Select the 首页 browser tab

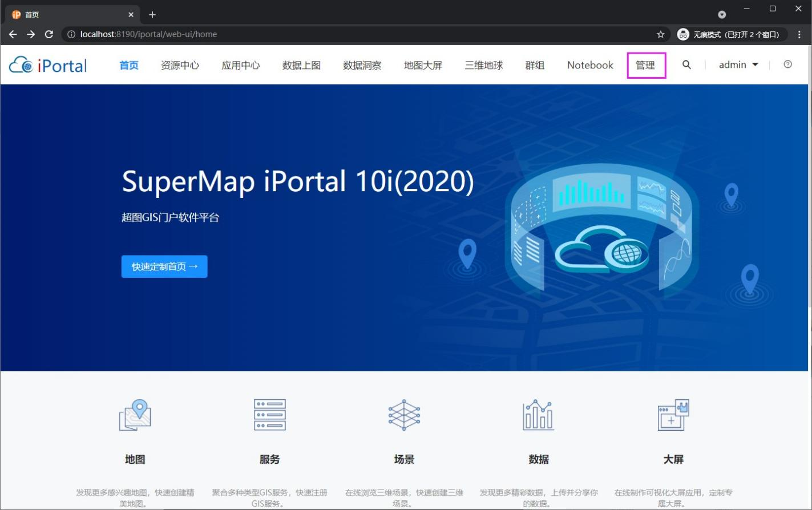click(73, 15)
